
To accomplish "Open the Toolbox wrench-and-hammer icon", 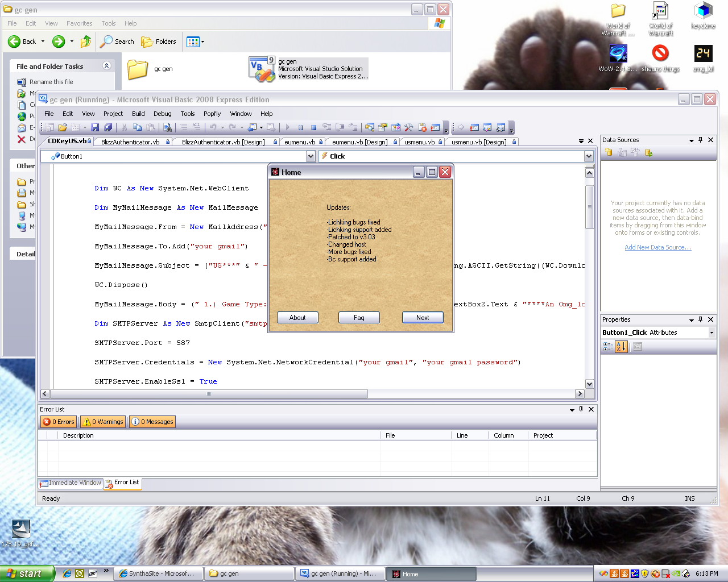I will (x=409, y=127).
